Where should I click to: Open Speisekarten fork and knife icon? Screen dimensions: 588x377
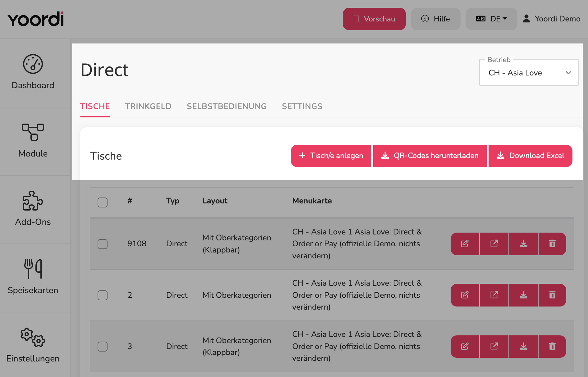pos(33,269)
